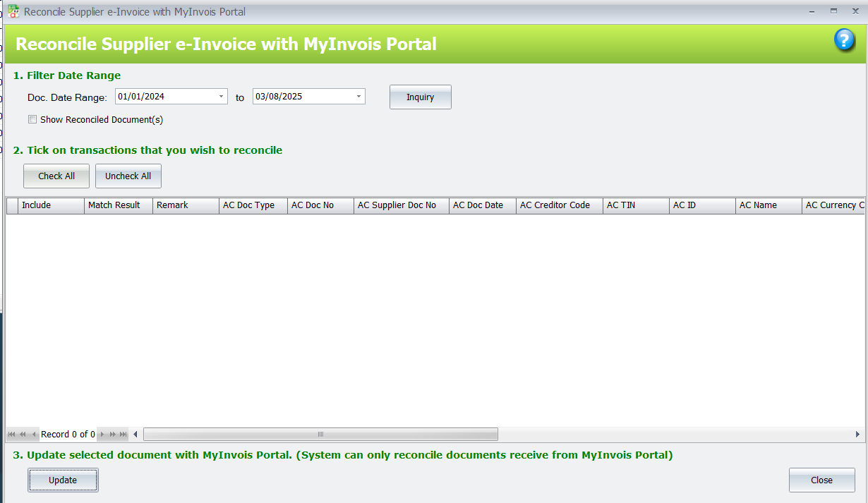Open the start date dropdown showing 01/01/2024
868x503 pixels.
[x=221, y=97]
